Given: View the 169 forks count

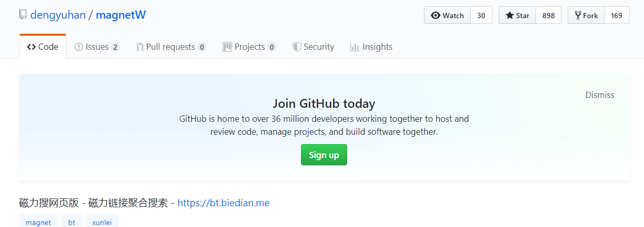Looking at the screenshot, I should pos(616,16).
